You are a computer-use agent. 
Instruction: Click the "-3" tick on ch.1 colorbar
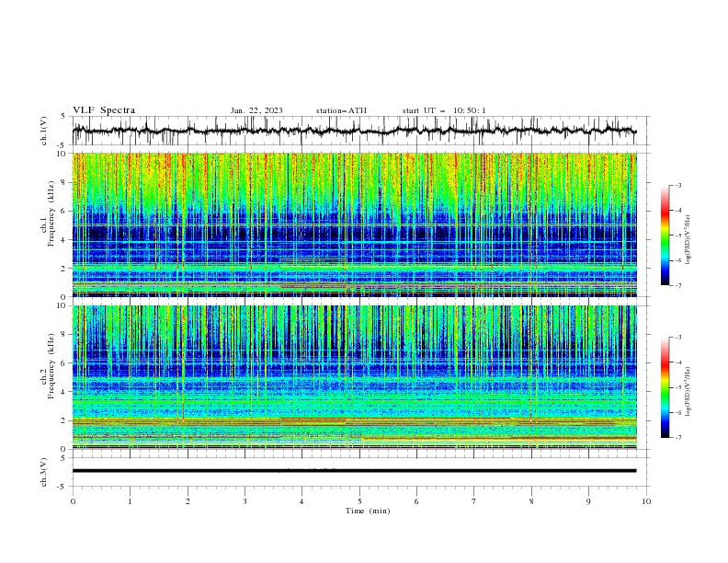[678, 185]
